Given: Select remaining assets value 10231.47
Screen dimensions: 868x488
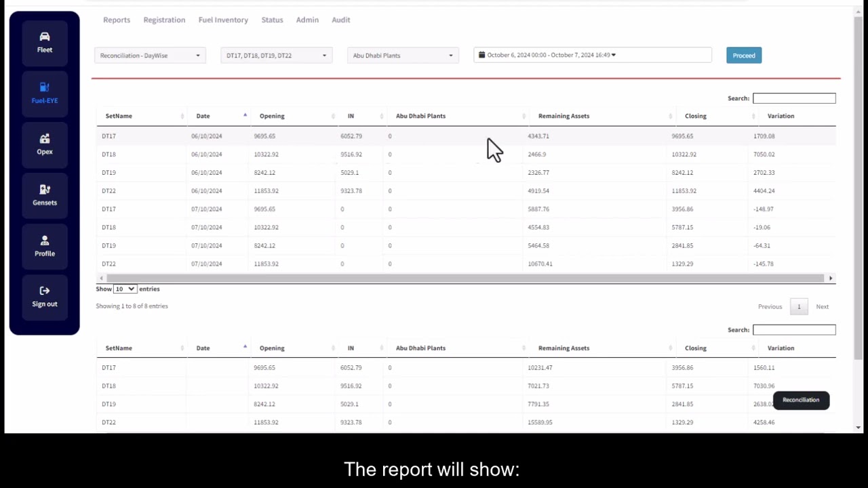Looking at the screenshot, I should pos(540,367).
